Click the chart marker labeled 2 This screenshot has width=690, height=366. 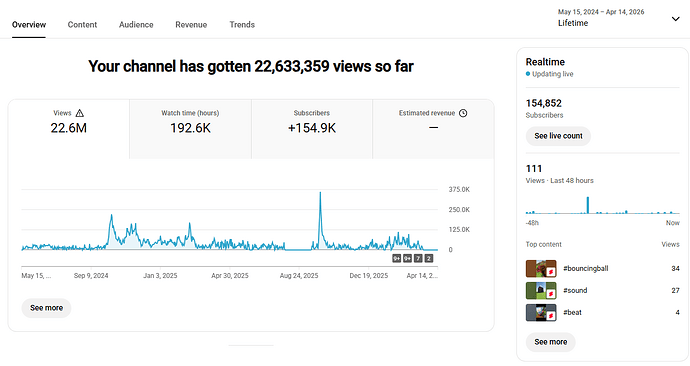pyautogui.click(x=429, y=258)
